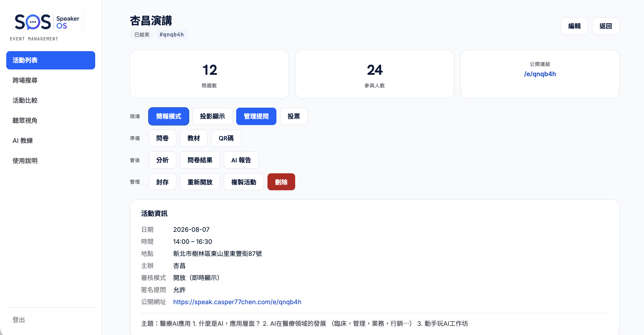644x335 pixels.
Task: Open the speak.casper77chen.com public URL link
Action: (x=237, y=302)
